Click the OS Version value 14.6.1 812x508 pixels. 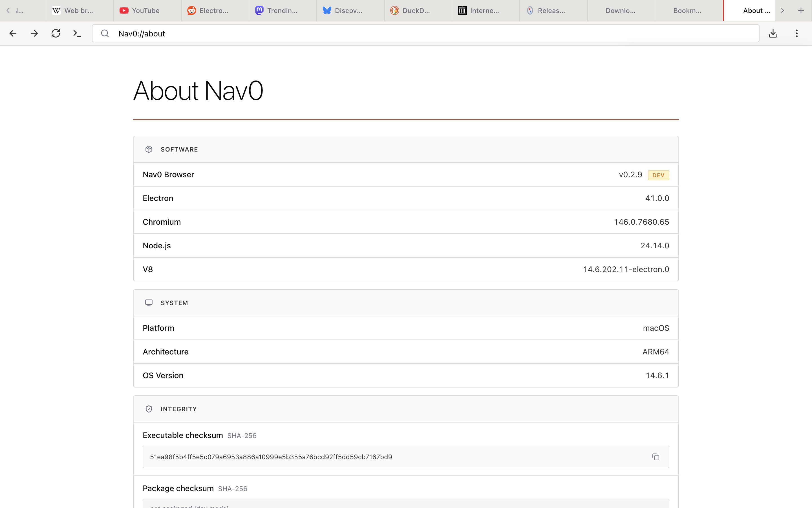(x=657, y=375)
